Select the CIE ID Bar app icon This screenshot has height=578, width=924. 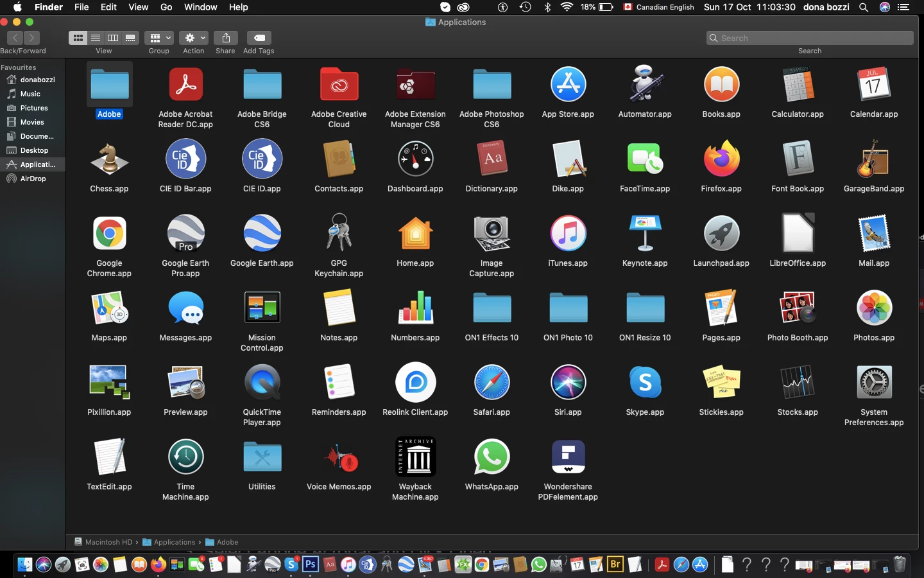tap(185, 159)
